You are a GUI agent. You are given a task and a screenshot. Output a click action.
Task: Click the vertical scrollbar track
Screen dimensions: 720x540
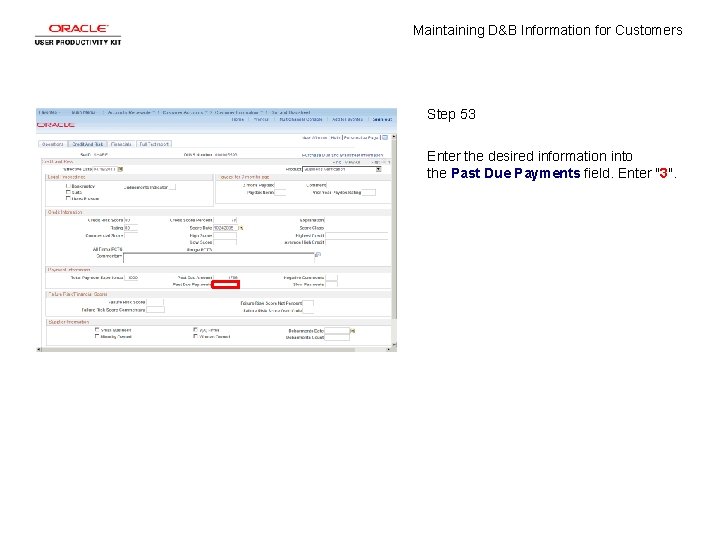click(x=394, y=241)
